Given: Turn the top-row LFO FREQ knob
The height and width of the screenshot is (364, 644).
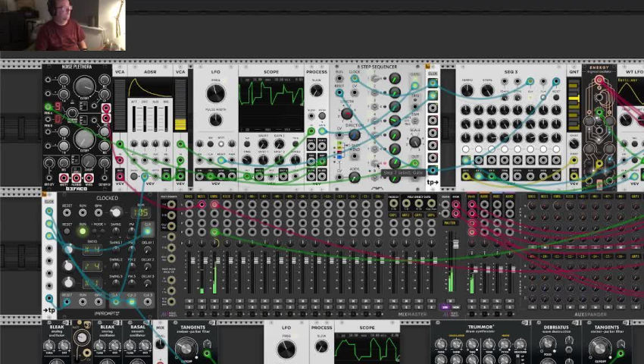Looking at the screenshot, I should click(216, 93).
